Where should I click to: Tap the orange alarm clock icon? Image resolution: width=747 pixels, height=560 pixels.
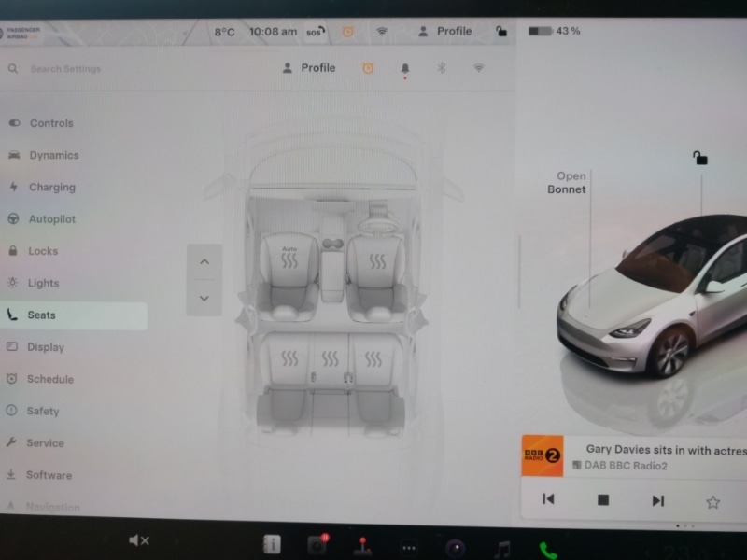pyautogui.click(x=369, y=67)
